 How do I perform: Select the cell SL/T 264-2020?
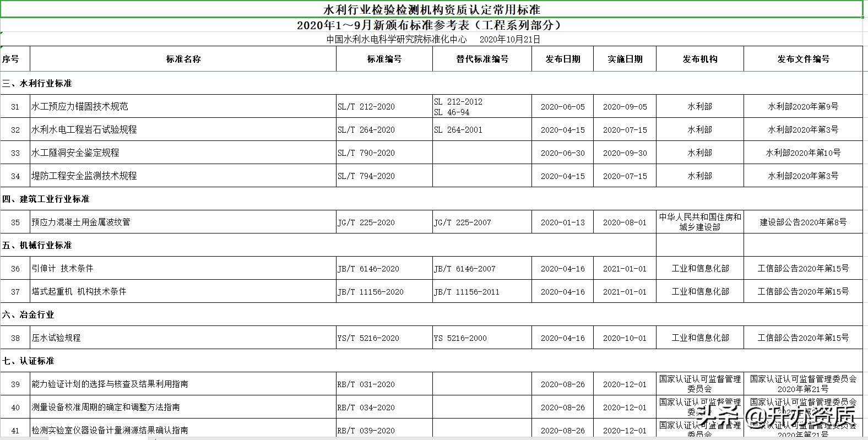366,130
